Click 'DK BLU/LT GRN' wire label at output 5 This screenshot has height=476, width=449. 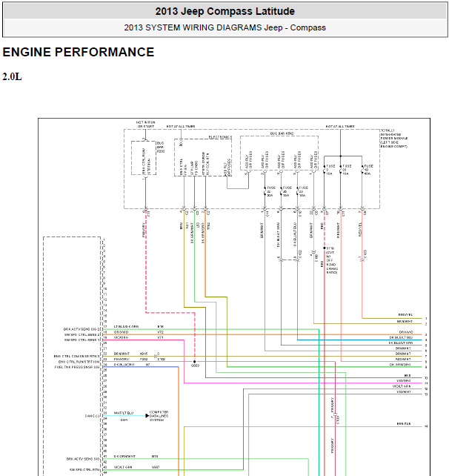401,343
